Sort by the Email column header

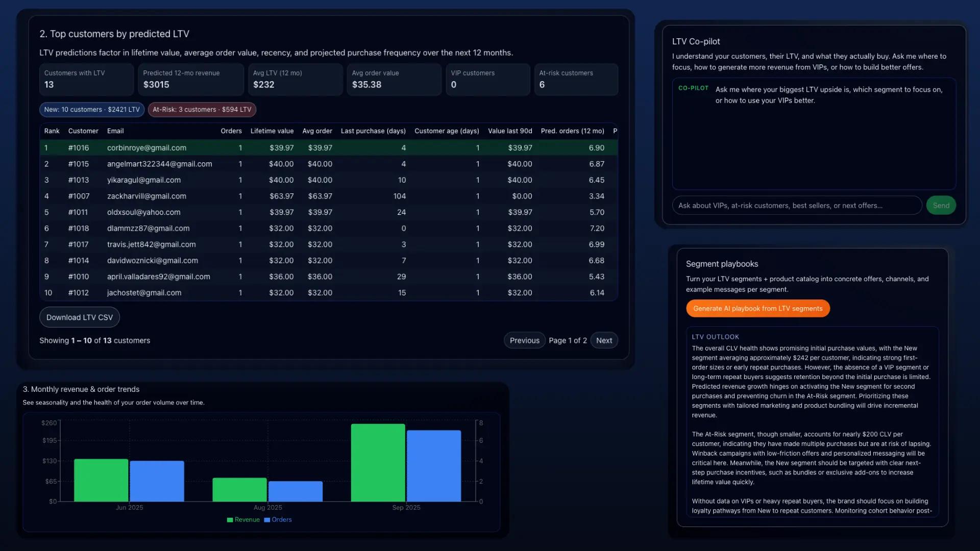pyautogui.click(x=115, y=131)
